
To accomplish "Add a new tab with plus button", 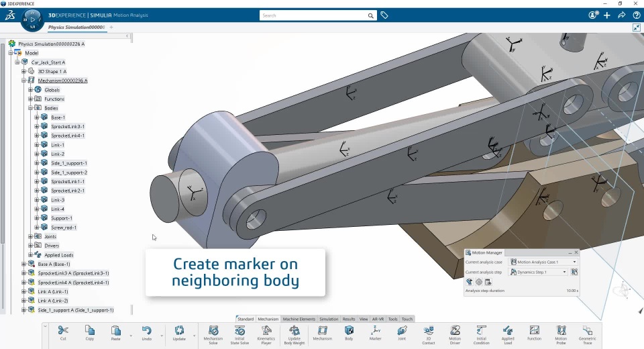I will [x=111, y=27].
